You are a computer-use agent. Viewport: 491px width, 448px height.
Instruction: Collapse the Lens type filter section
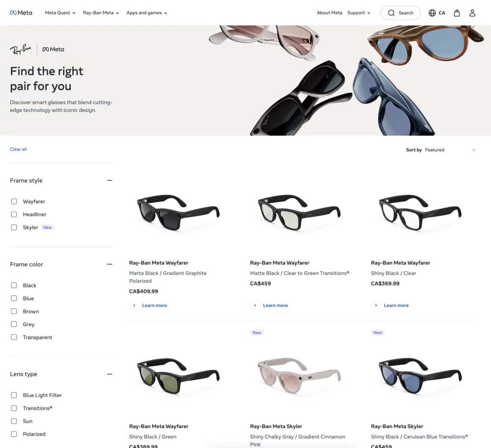(109, 374)
